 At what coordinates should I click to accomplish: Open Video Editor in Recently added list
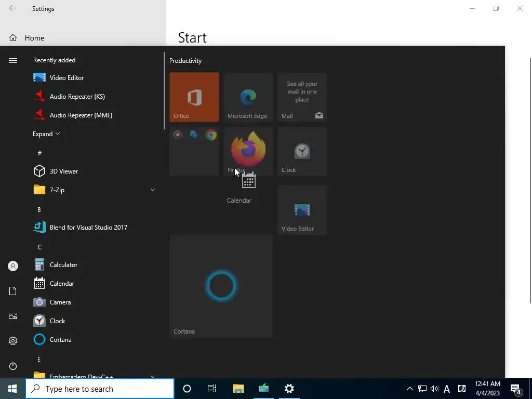point(95,78)
